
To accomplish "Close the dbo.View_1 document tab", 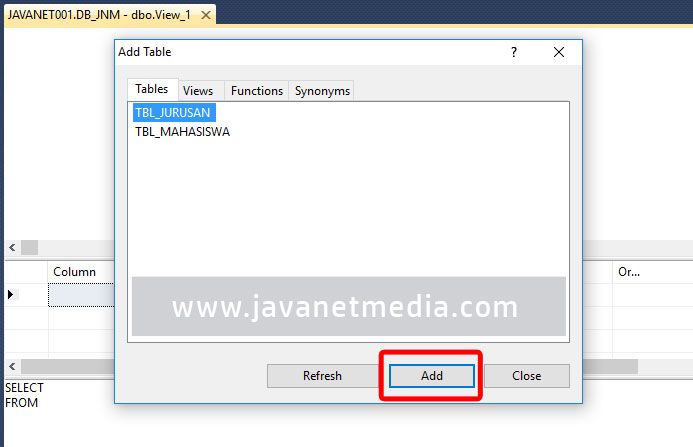I will point(206,15).
